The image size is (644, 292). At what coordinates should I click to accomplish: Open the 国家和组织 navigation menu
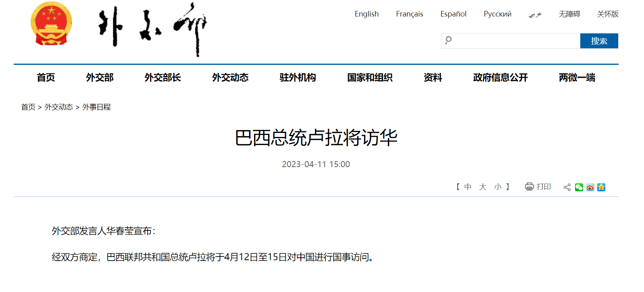click(370, 77)
